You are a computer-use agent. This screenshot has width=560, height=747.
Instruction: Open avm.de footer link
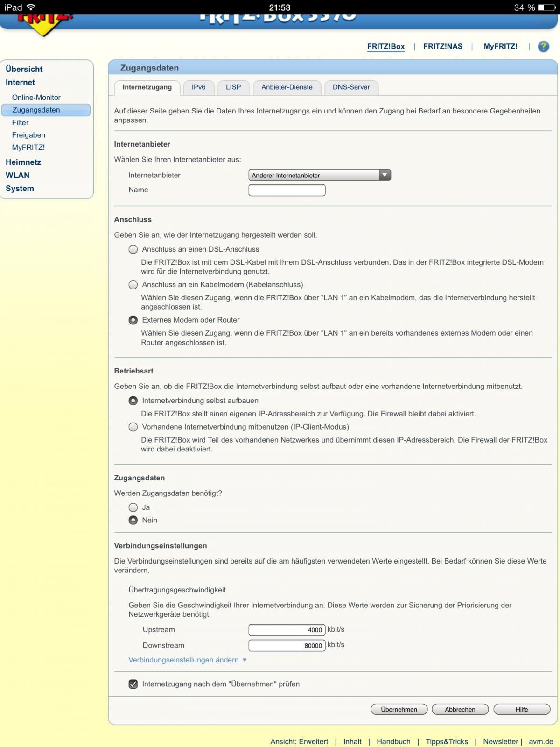pos(541,741)
